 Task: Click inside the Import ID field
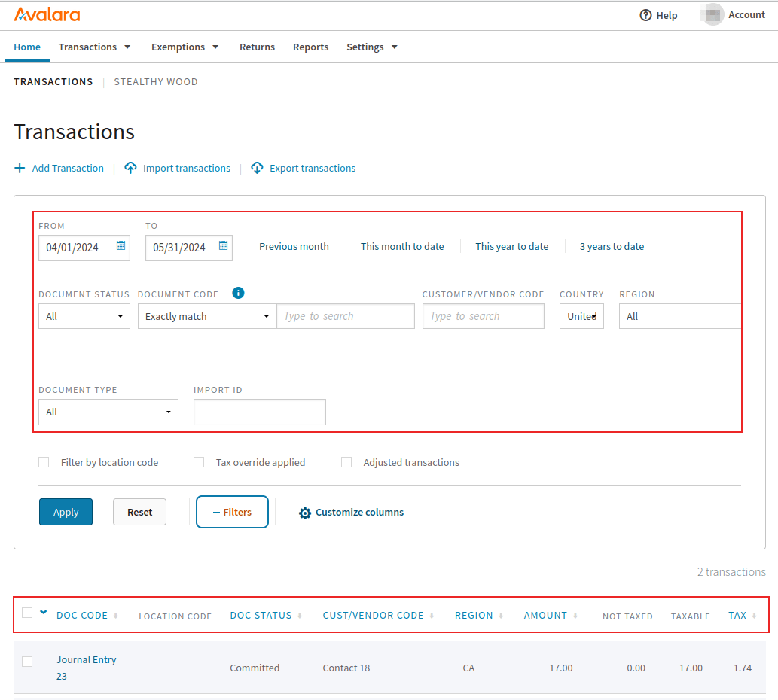pyautogui.click(x=259, y=412)
